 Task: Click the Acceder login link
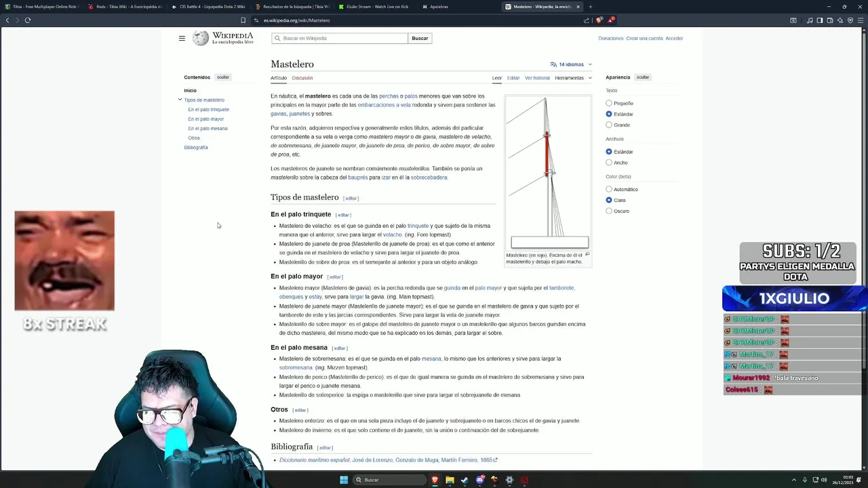coord(674,39)
